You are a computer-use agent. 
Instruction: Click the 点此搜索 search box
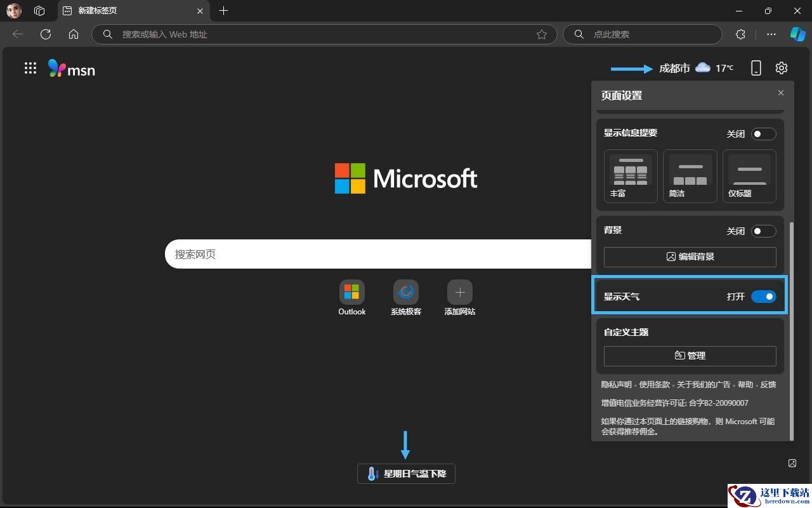pyautogui.click(x=642, y=34)
